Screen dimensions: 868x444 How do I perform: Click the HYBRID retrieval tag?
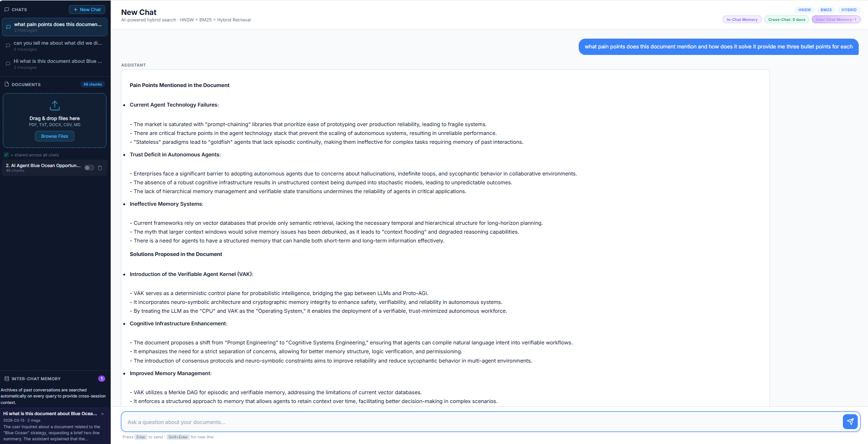point(848,10)
